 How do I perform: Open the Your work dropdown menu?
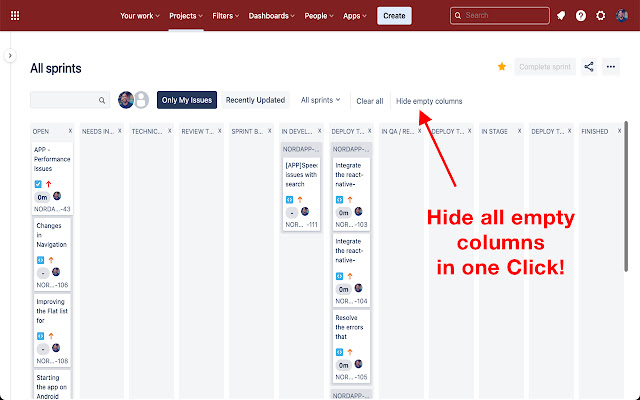point(142,16)
